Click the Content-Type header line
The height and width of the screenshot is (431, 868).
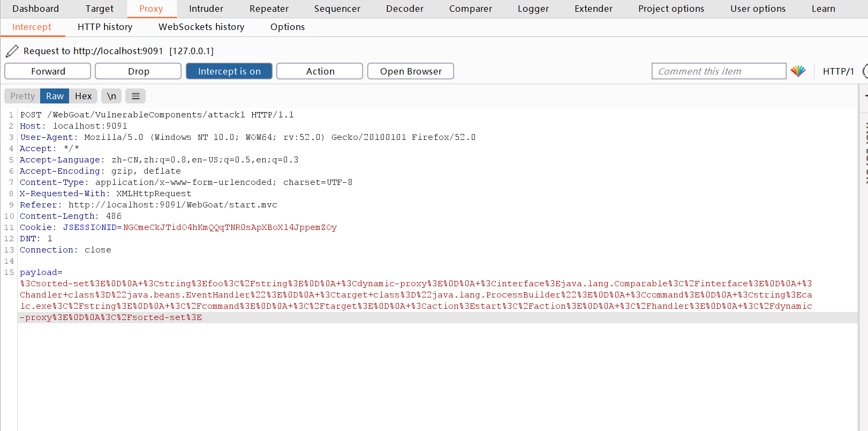tap(186, 182)
